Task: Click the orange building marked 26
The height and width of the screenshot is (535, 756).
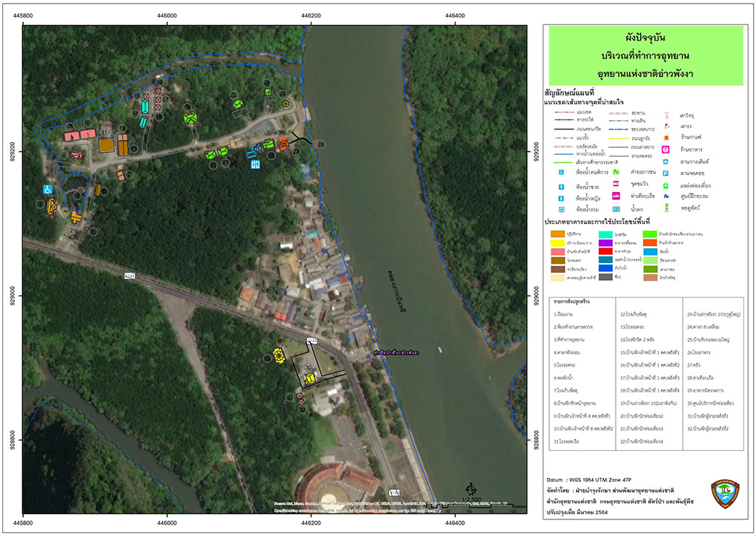Action: [x=283, y=143]
